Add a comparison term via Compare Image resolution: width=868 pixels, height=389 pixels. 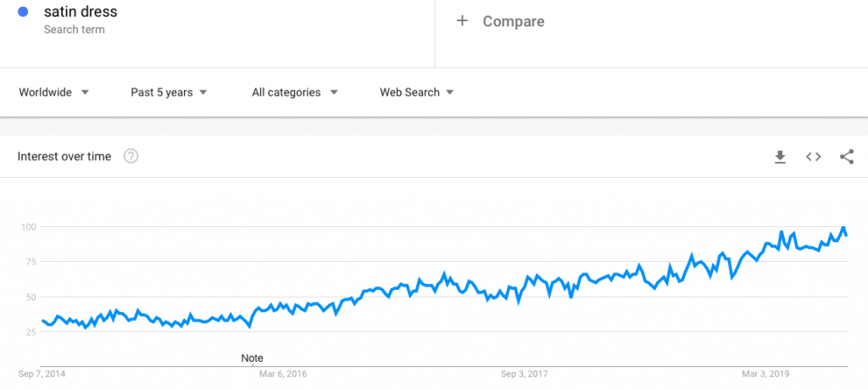(x=513, y=21)
